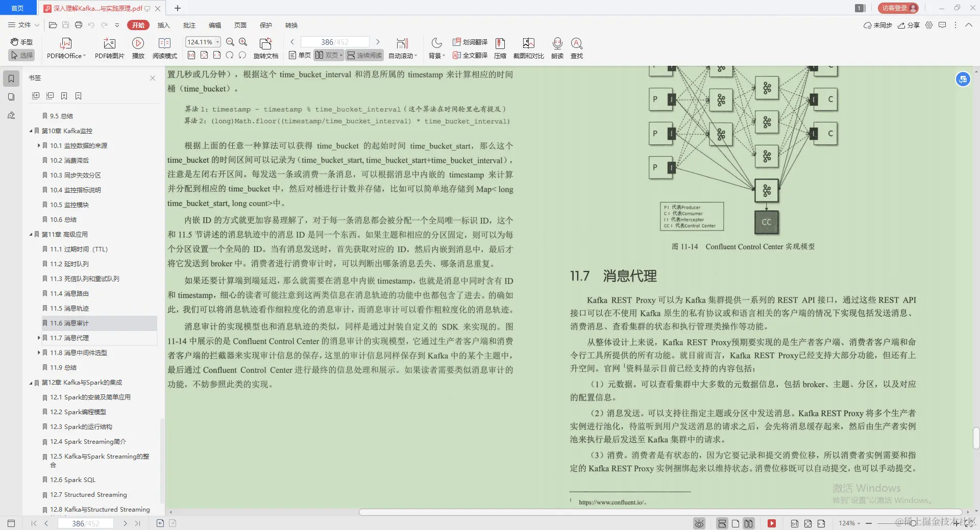Open the zoom percentage dropdown
The image size is (980, 530).
[216, 42]
